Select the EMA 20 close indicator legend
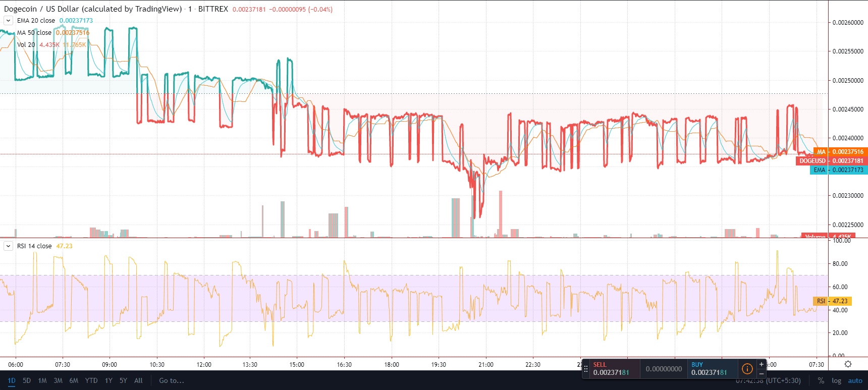The width and height of the screenshot is (868, 390). [36, 21]
